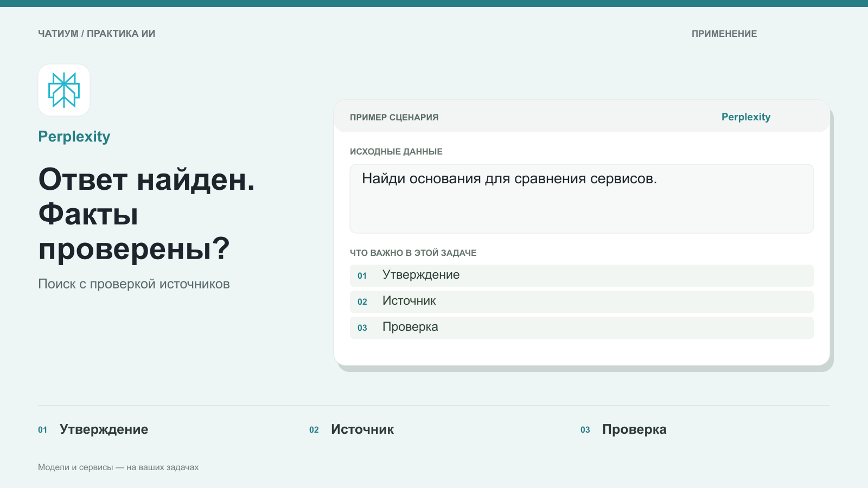Click the 'ПРИМЕНЕНИЕ' label at the top right

click(724, 34)
